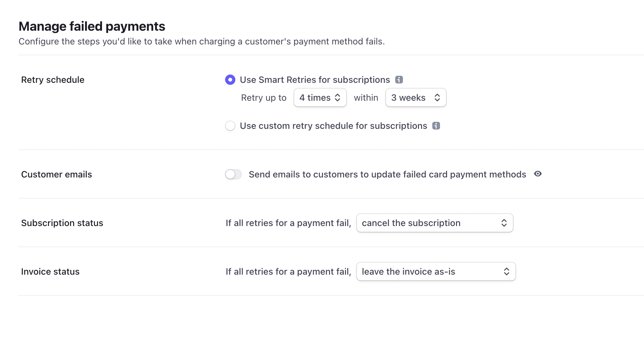The height and width of the screenshot is (337, 644).
Task: Click the 'Manage failed payments' heading
Action: click(x=92, y=26)
